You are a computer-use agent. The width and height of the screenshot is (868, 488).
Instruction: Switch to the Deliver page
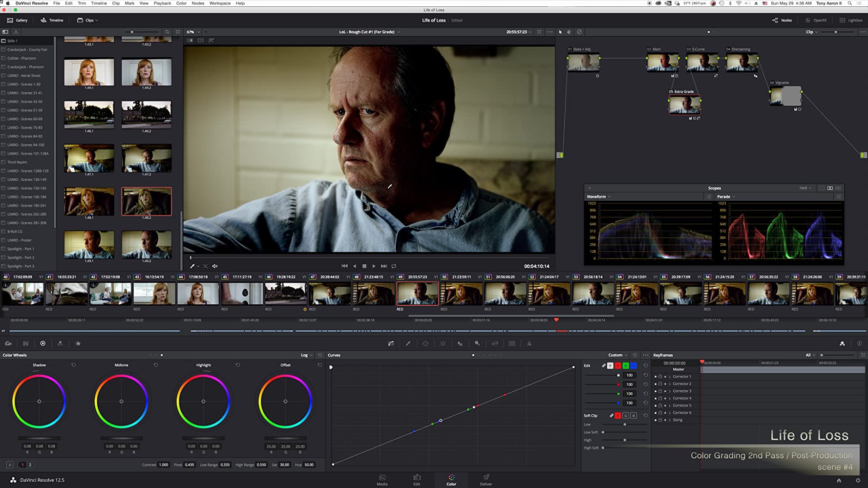click(x=486, y=480)
